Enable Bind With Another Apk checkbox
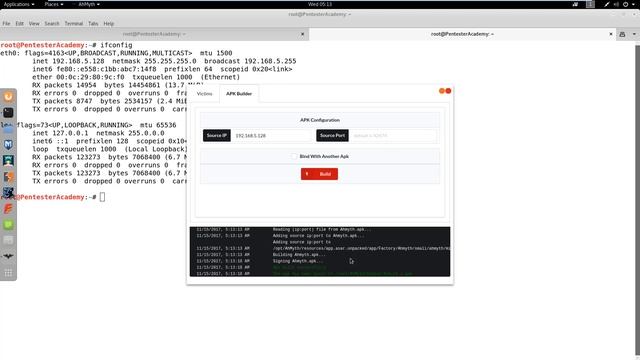The width and height of the screenshot is (640, 360). pyautogui.click(x=294, y=156)
